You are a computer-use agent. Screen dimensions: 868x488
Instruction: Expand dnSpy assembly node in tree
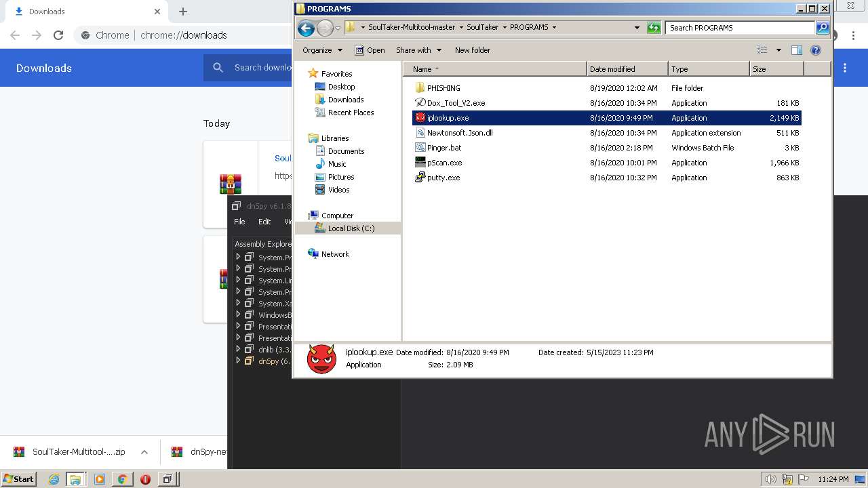(238, 361)
